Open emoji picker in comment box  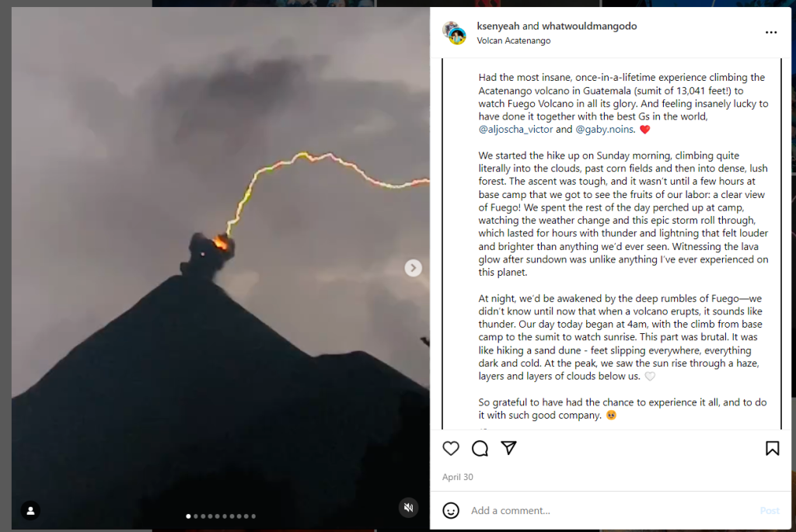point(451,510)
